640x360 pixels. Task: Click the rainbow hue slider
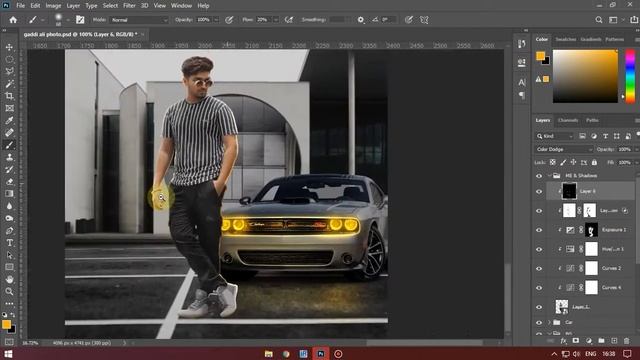[630, 76]
